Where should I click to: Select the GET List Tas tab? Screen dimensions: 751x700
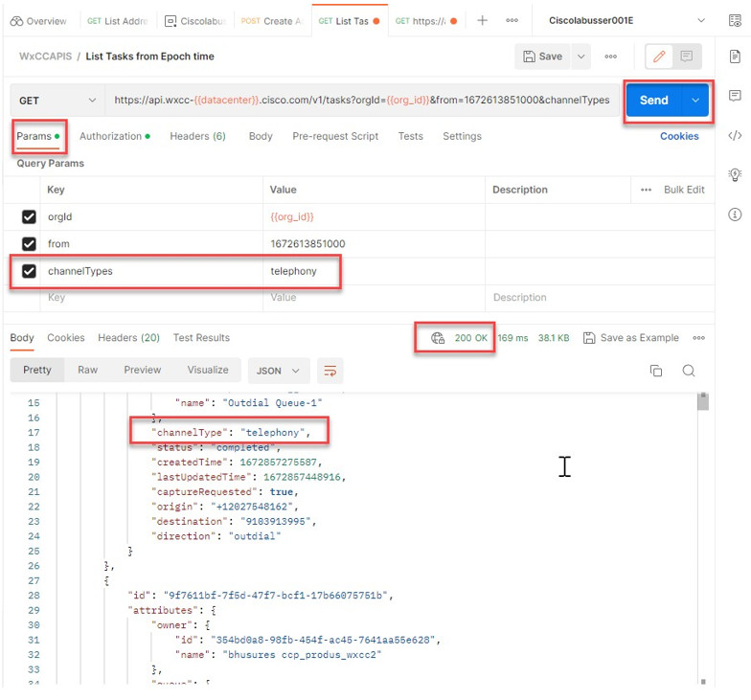point(349,21)
